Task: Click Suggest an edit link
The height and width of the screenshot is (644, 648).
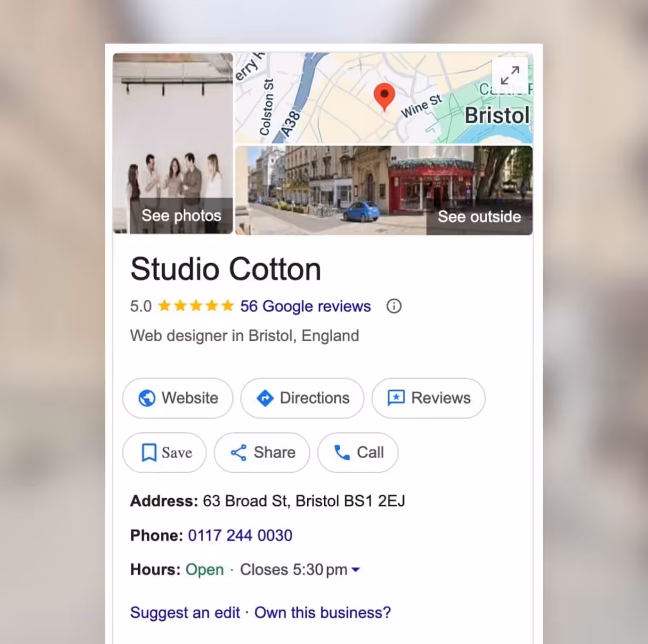Action: tap(185, 613)
